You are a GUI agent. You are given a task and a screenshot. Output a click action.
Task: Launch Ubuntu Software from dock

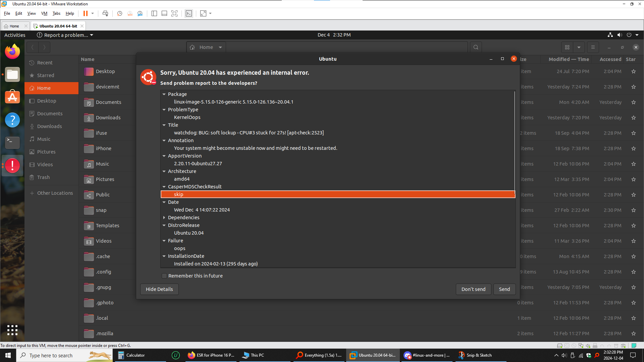[x=12, y=97]
